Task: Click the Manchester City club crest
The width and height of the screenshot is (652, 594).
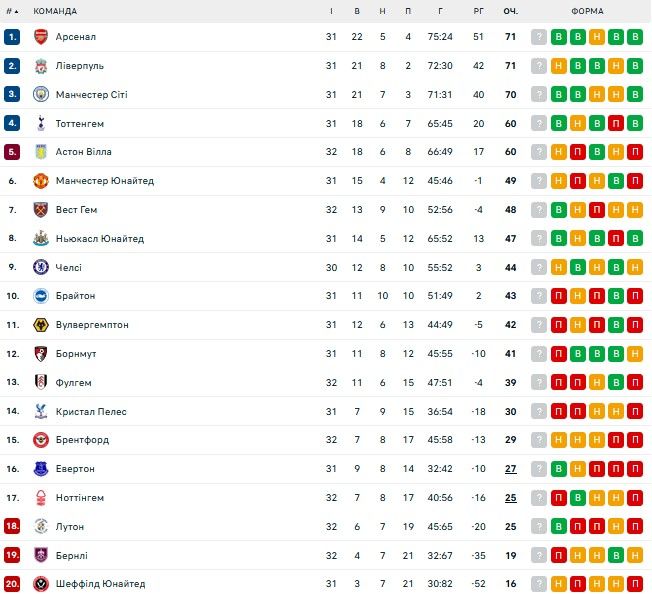Action: tap(41, 95)
